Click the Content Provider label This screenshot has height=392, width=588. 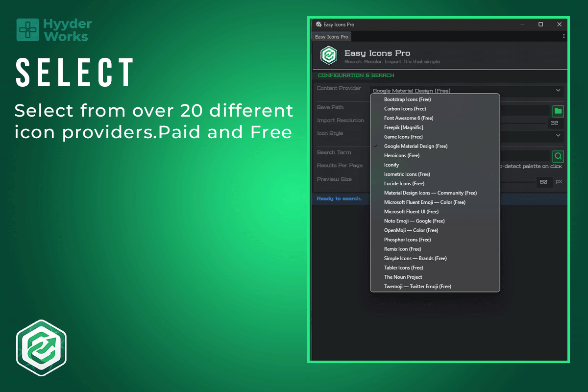pyautogui.click(x=339, y=89)
